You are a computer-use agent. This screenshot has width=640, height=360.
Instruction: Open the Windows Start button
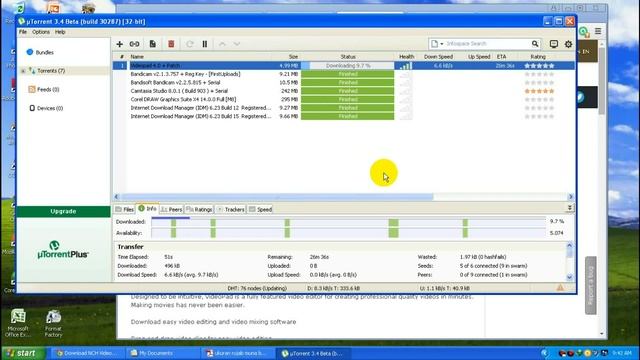pyautogui.click(x=22, y=353)
